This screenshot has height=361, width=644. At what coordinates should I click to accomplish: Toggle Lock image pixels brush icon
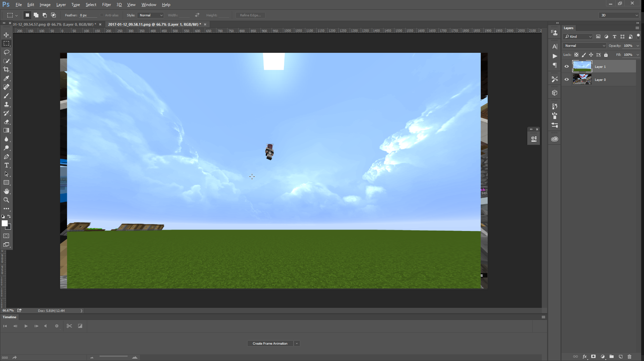[x=584, y=55]
